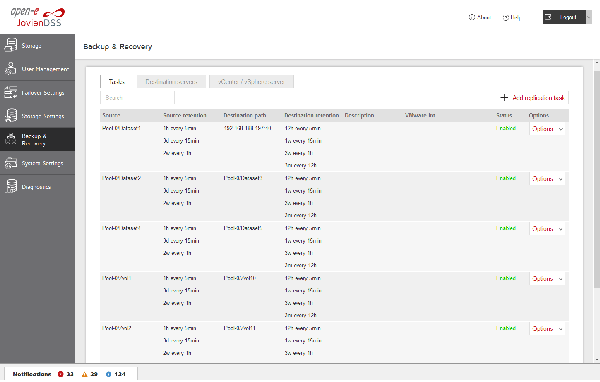Switch to the Destination servers tab
The height and width of the screenshot is (382, 600).
pos(171,82)
